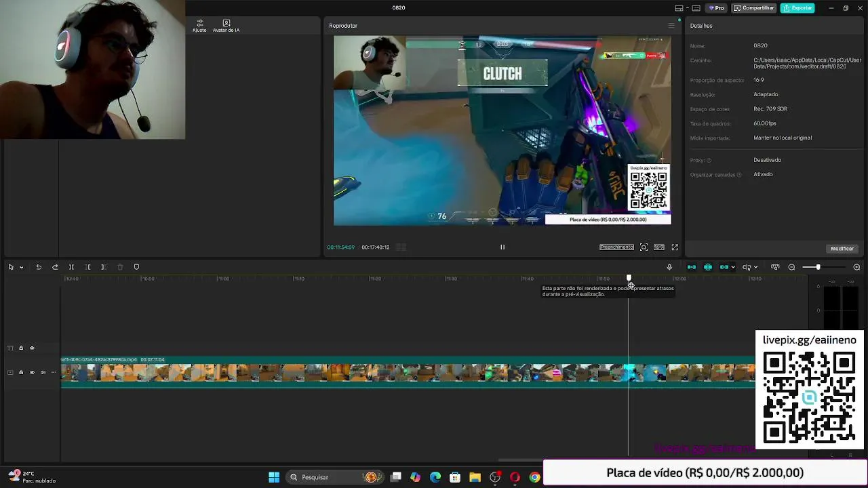Toggle main track magnet
The width and height of the screenshot is (868, 488).
click(692, 267)
